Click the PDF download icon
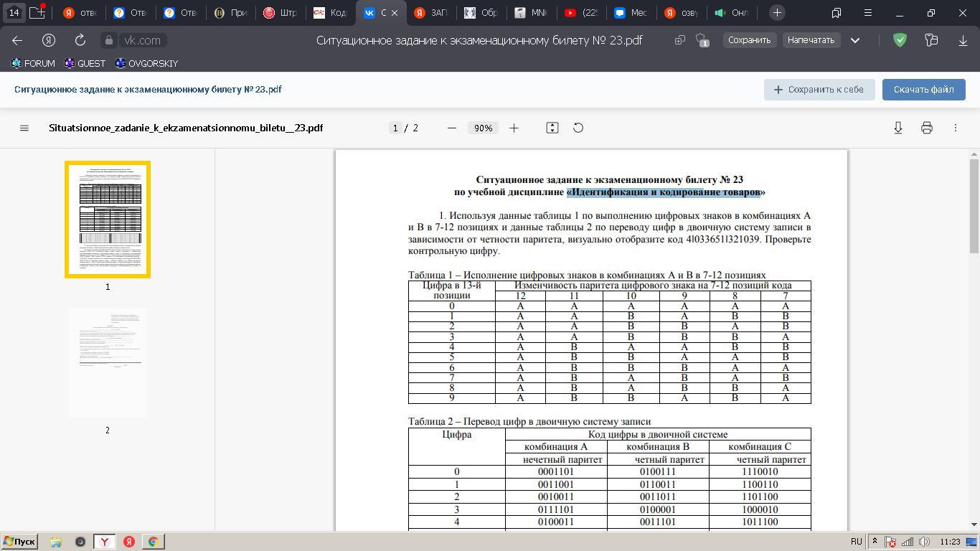This screenshot has height=551, width=980. [897, 128]
